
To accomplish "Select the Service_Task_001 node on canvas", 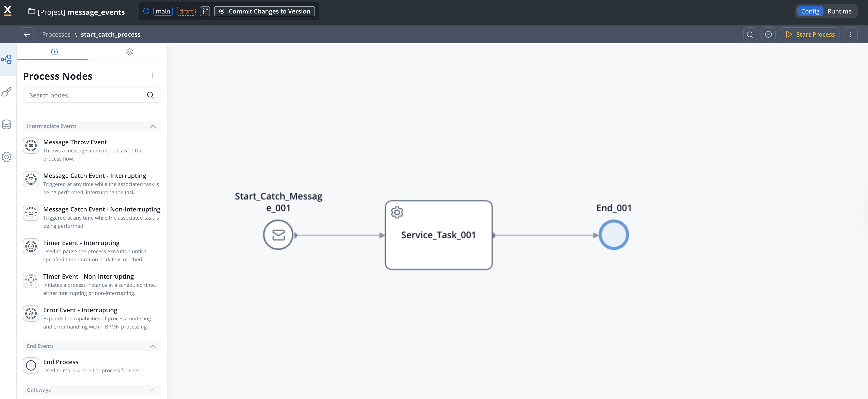I will point(438,235).
